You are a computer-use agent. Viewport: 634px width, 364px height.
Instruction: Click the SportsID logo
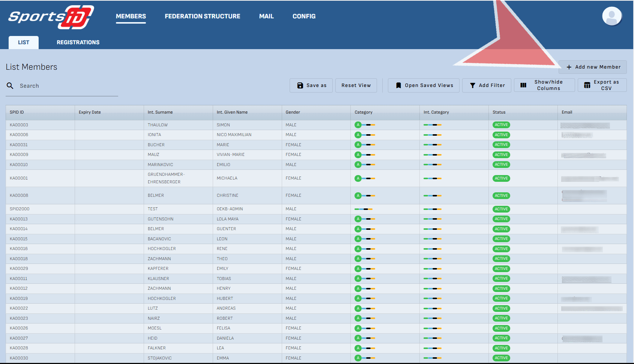(x=51, y=17)
